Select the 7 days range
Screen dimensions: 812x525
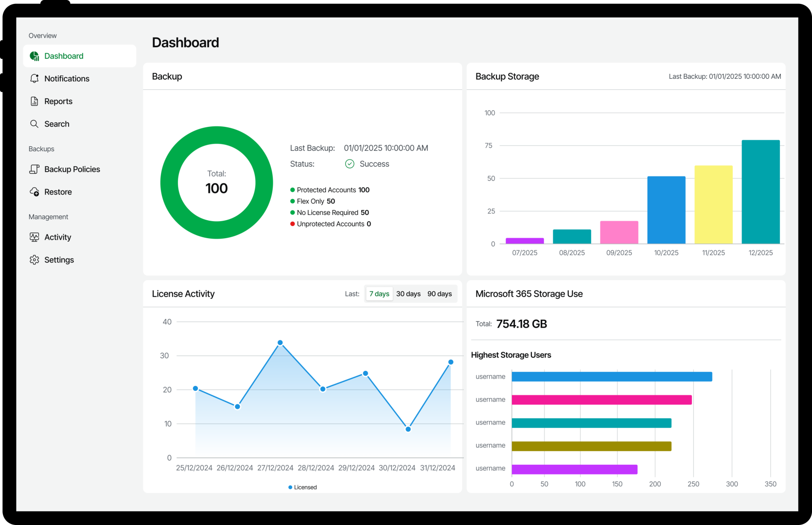point(379,294)
